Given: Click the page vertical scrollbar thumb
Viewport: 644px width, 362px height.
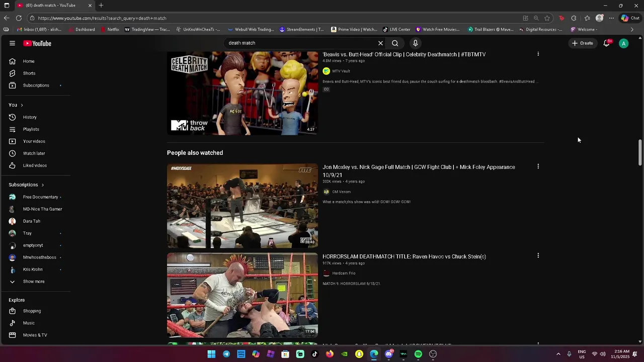Looking at the screenshot, I should 640,152.
